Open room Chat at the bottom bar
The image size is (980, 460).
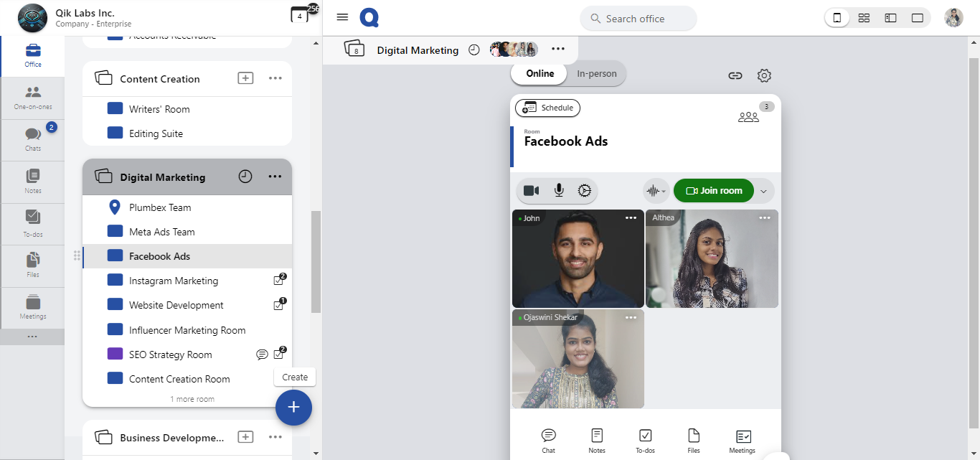pyautogui.click(x=548, y=440)
